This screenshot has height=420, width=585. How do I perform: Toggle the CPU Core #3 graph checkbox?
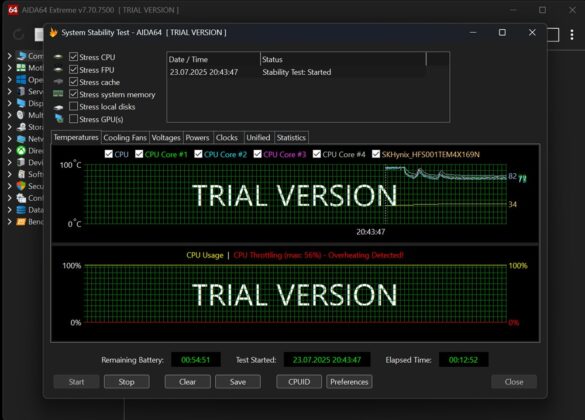257,154
